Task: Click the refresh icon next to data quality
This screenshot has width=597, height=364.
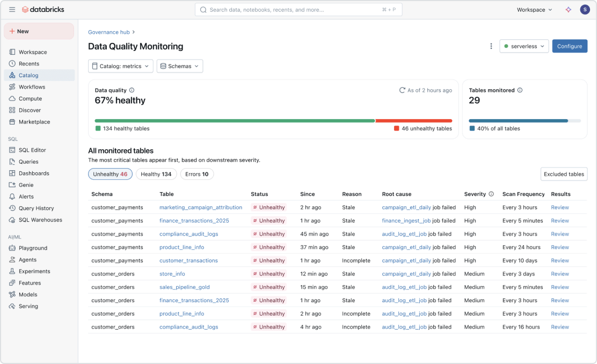Action: (x=402, y=90)
